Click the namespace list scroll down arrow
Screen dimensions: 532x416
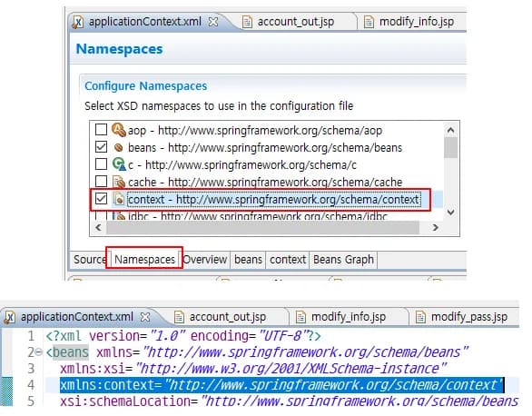point(451,213)
